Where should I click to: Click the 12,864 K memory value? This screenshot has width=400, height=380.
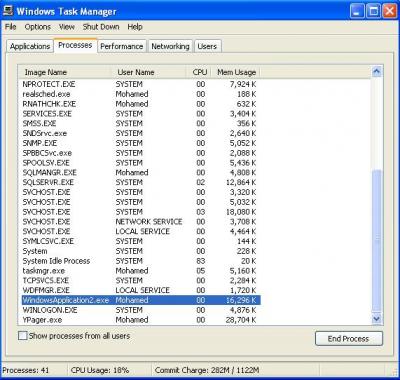point(240,182)
